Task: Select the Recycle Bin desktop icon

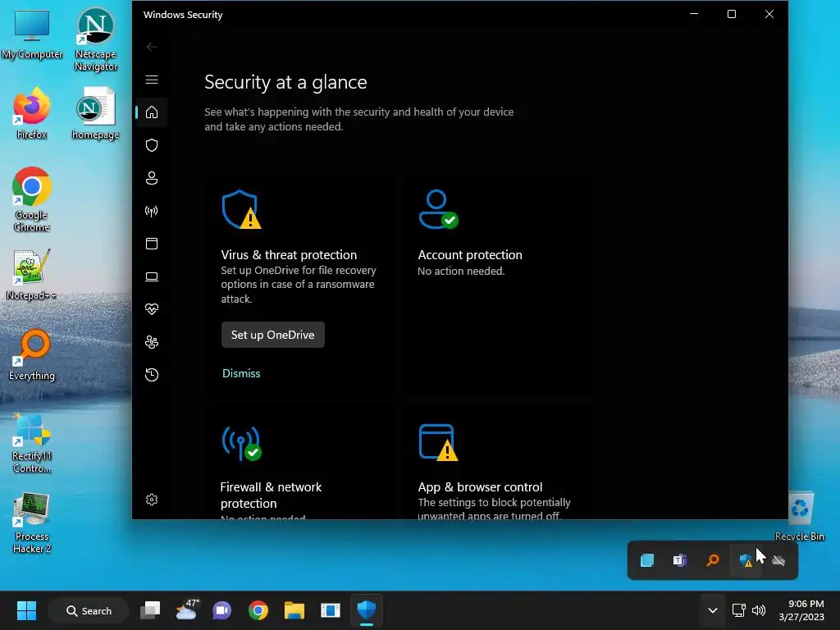Action: (800, 517)
